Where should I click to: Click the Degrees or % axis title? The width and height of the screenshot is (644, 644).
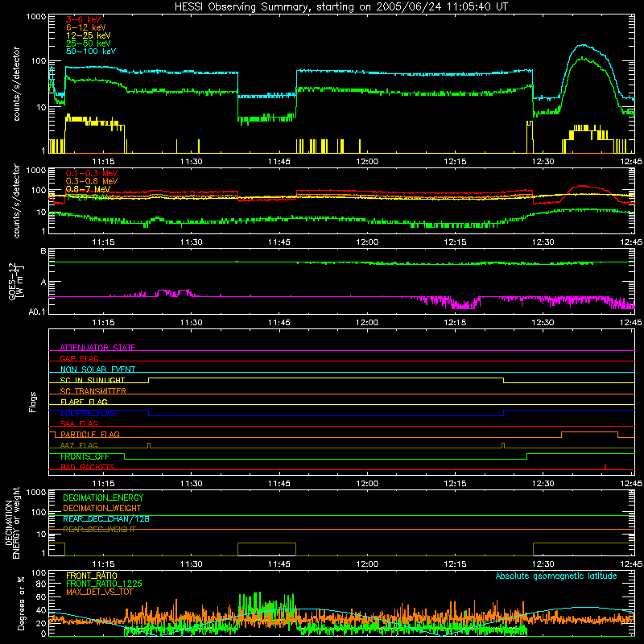pyautogui.click(x=22, y=603)
